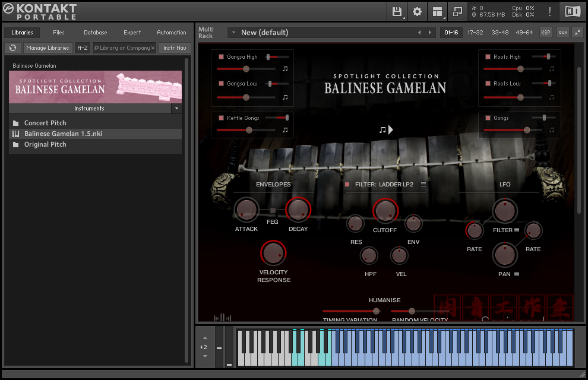This screenshot has width=588, height=380.
Task: Click the Balinese Gamelan library banner
Action: (95, 87)
